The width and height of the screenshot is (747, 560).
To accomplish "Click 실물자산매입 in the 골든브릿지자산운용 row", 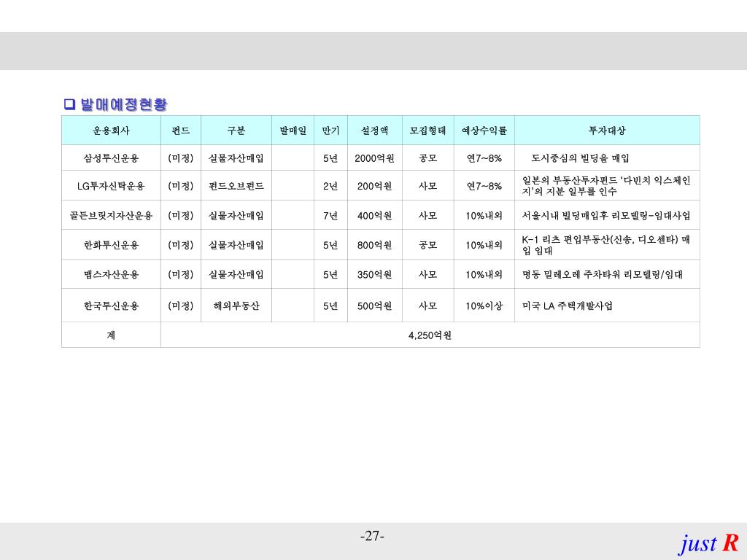I will [236, 216].
